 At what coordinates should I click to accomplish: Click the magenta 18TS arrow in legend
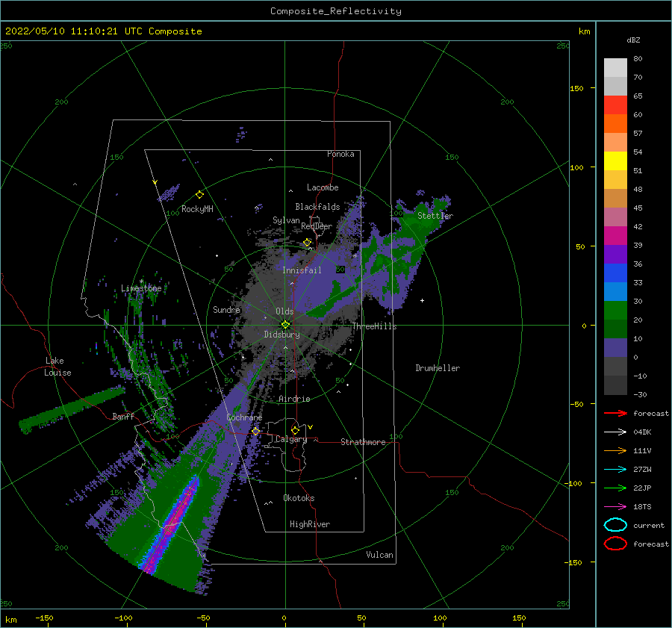[x=615, y=507]
